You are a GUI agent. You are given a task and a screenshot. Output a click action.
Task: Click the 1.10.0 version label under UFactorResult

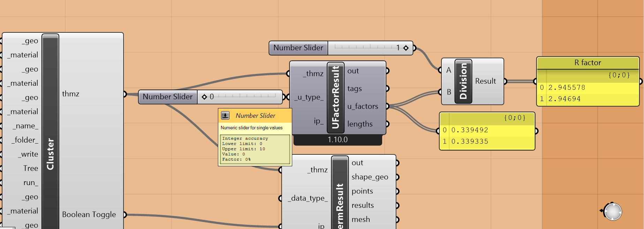click(338, 140)
